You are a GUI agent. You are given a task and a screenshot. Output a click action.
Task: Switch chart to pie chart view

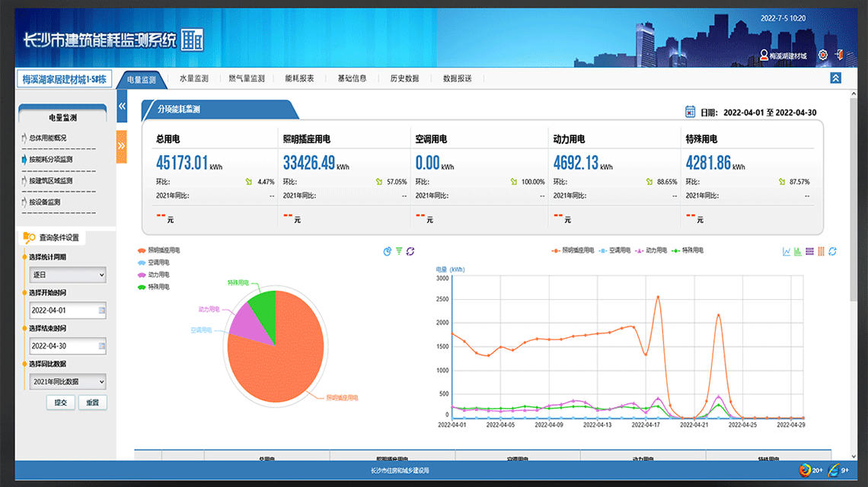[388, 251]
